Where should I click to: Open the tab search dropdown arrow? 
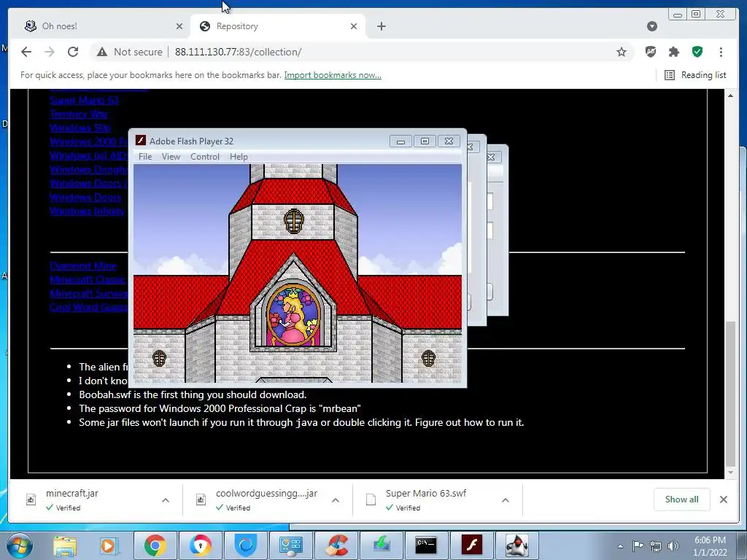click(652, 26)
